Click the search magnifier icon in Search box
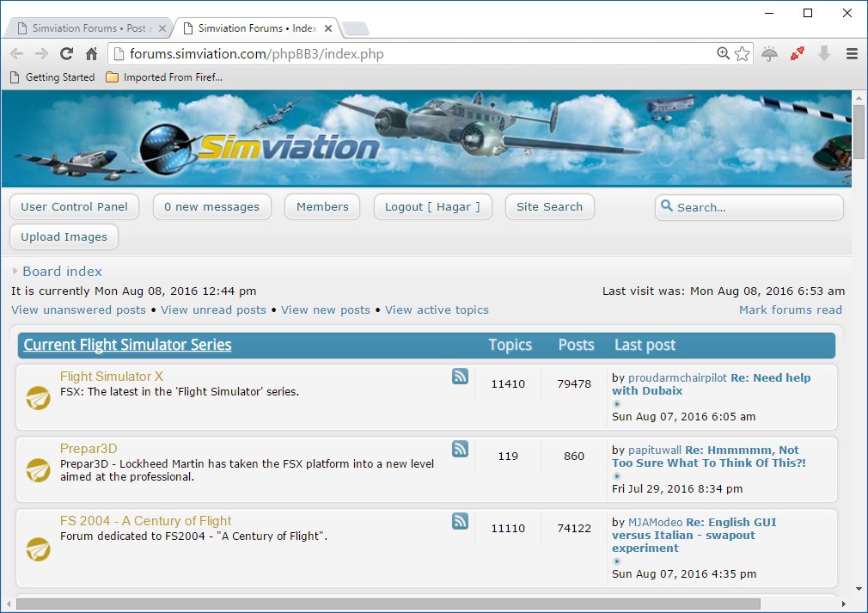Image resolution: width=868 pixels, height=613 pixels. [667, 206]
